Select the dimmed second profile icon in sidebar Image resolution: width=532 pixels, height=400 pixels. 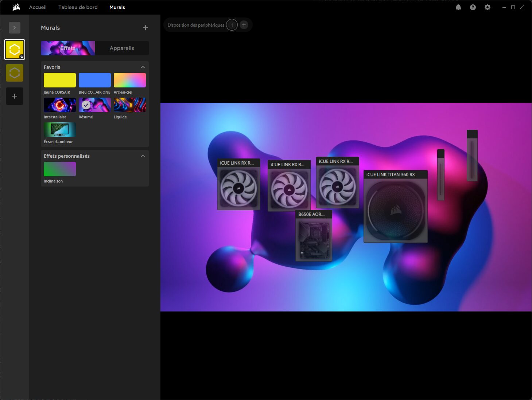[x=15, y=73]
